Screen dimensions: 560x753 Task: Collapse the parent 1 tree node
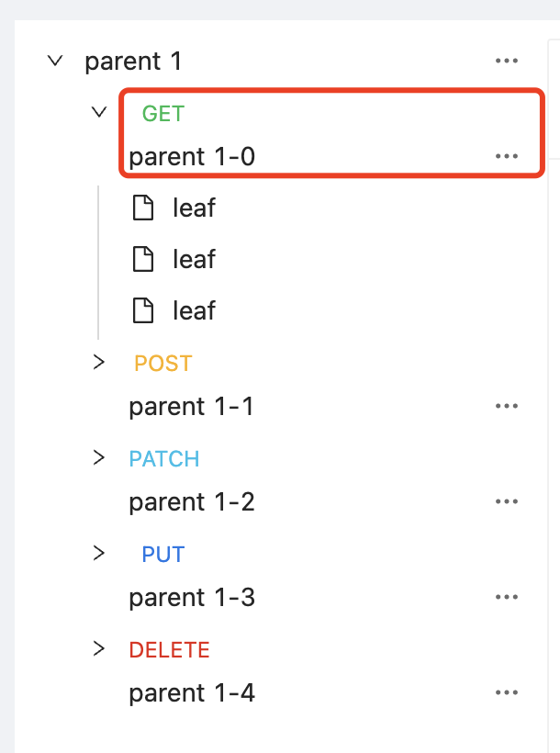[x=55, y=60]
